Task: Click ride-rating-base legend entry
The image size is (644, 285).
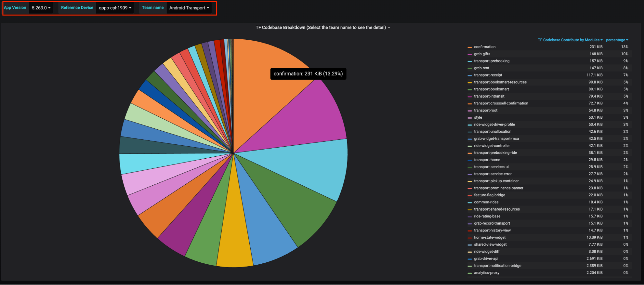Action: (487, 216)
